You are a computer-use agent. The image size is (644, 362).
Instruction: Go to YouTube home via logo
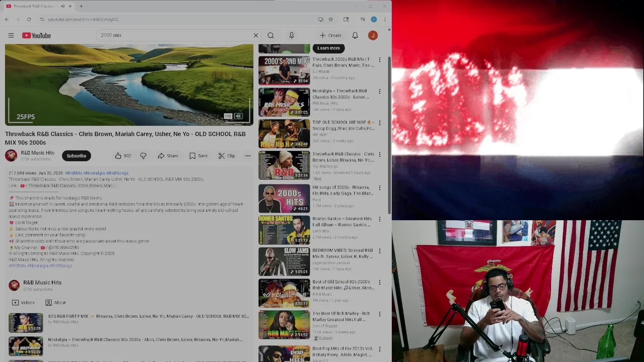36,35
